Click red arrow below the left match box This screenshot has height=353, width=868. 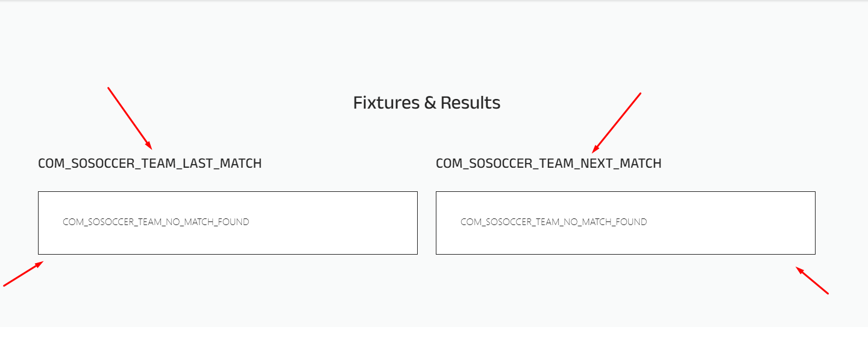point(23,274)
